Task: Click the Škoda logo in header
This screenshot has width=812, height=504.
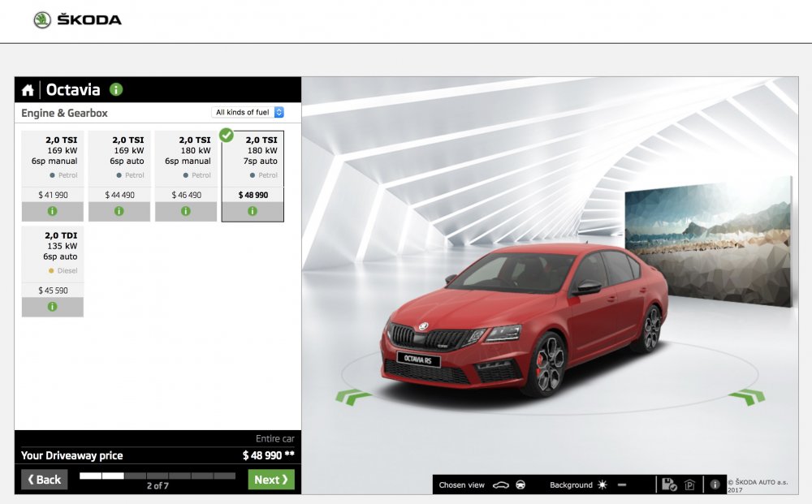Action: tap(77, 20)
